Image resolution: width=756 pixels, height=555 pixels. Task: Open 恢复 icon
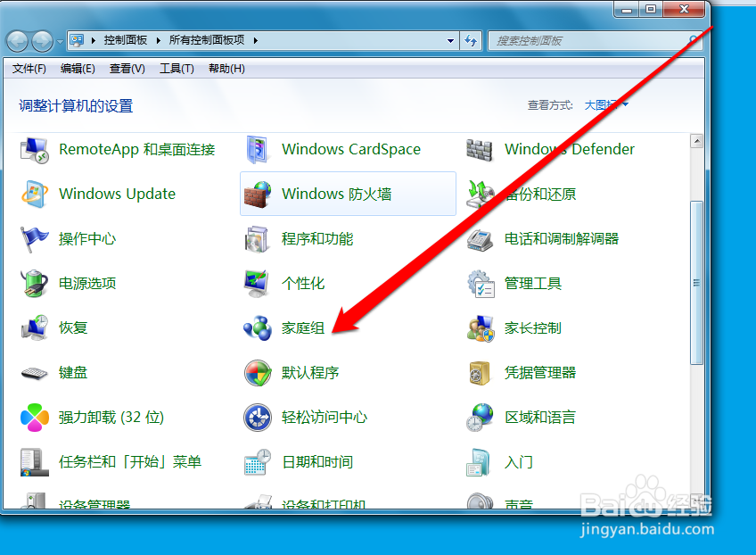pyautogui.click(x=34, y=327)
